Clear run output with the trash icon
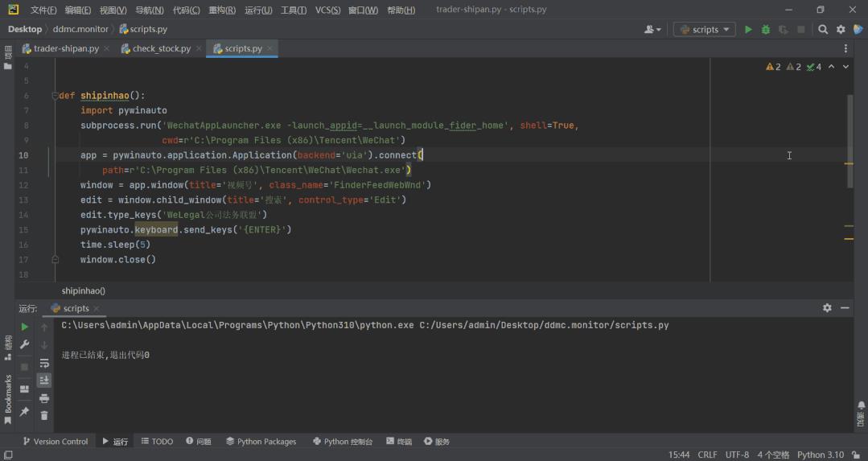868x461 pixels. coord(44,416)
